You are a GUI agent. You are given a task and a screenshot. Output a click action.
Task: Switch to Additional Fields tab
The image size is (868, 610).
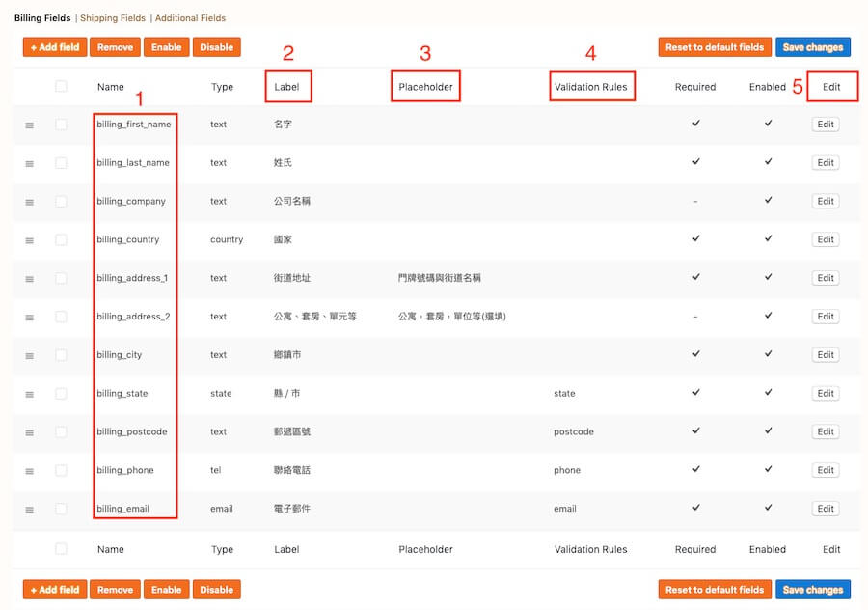[x=190, y=18]
